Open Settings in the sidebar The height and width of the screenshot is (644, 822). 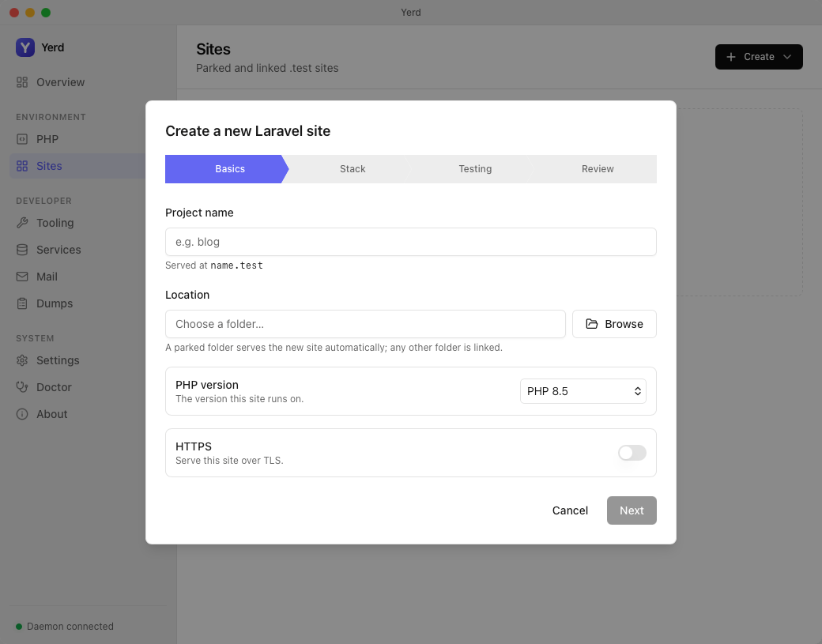[77, 360]
